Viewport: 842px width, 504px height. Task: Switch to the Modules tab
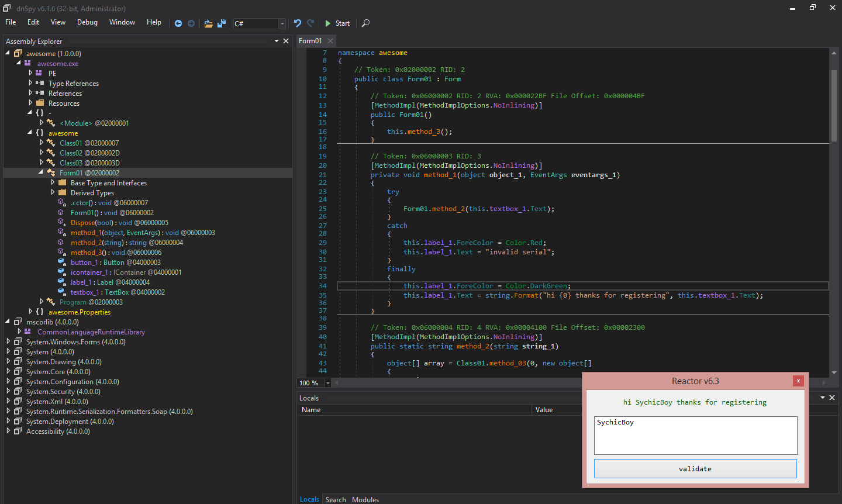click(x=365, y=499)
